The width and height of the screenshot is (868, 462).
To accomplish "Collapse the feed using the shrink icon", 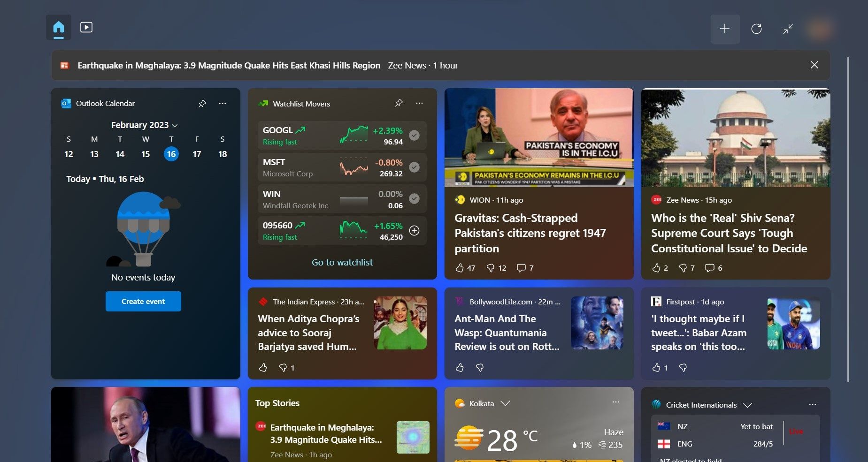I will 788,29.
